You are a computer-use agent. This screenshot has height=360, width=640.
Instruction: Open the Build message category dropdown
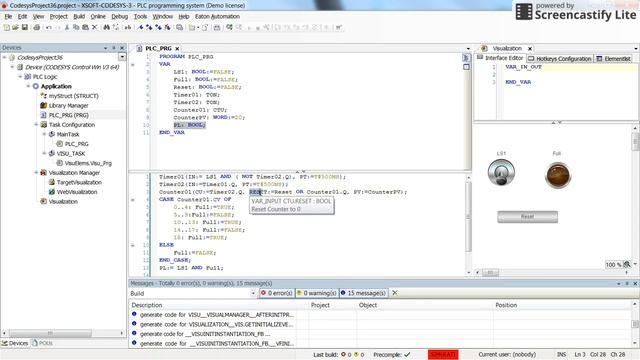253,293
